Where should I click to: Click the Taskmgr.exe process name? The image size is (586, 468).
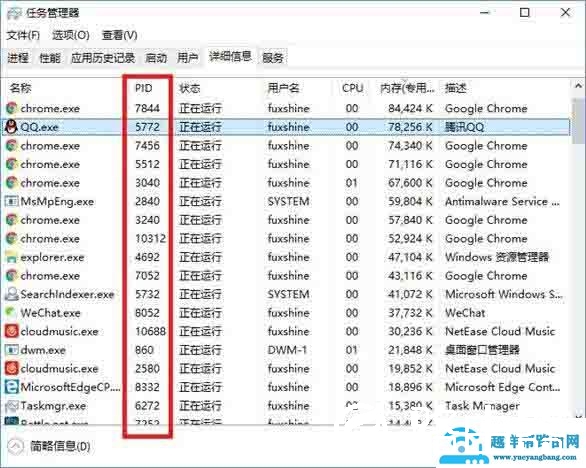(53, 406)
